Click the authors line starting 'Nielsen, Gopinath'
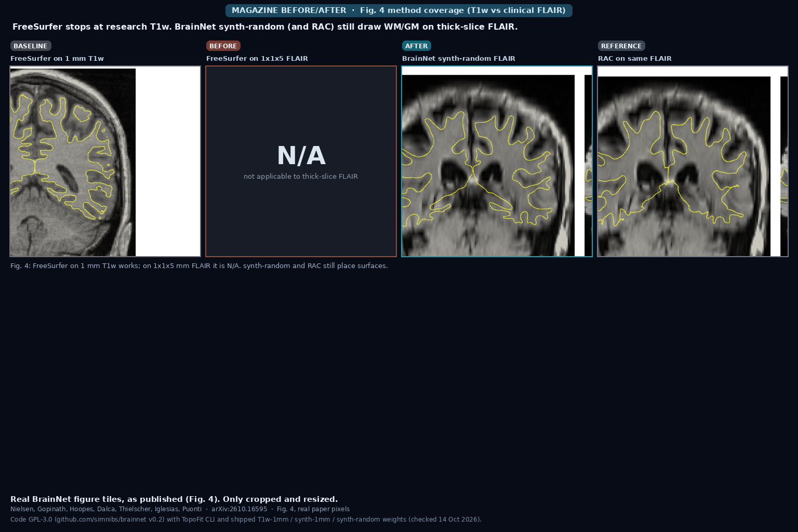 pos(180,509)
